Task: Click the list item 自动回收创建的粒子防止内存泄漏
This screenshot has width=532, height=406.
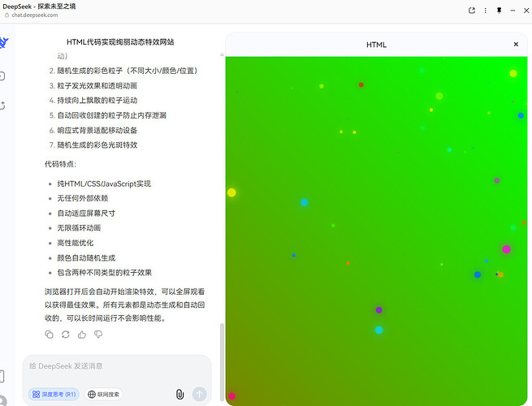Action: coord(111,115)
